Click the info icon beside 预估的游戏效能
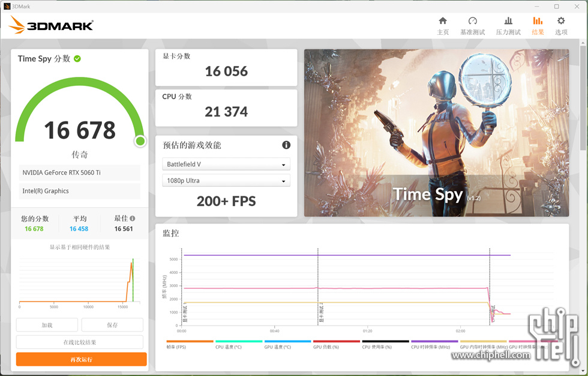Image resolution: width=588 pixels, height=376 pixels. click(286, 145)
